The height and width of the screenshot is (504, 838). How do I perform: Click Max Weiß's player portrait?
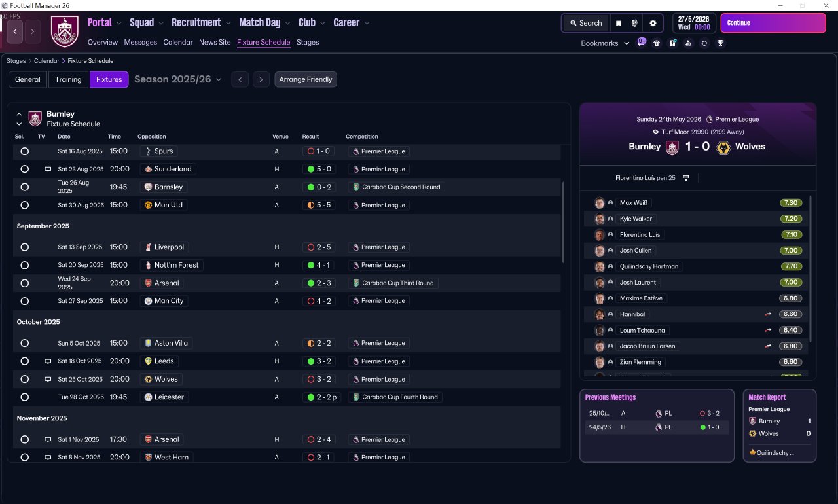click(x=599, y=203)
